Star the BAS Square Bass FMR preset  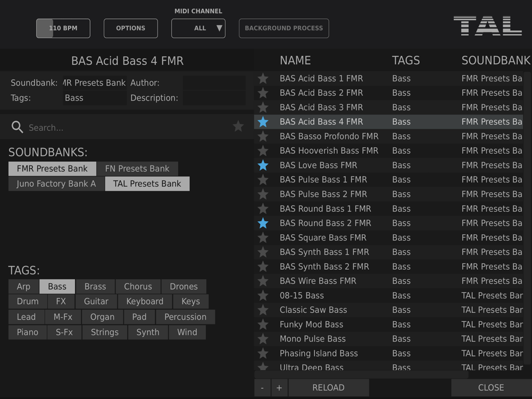(x=263, y=237)
